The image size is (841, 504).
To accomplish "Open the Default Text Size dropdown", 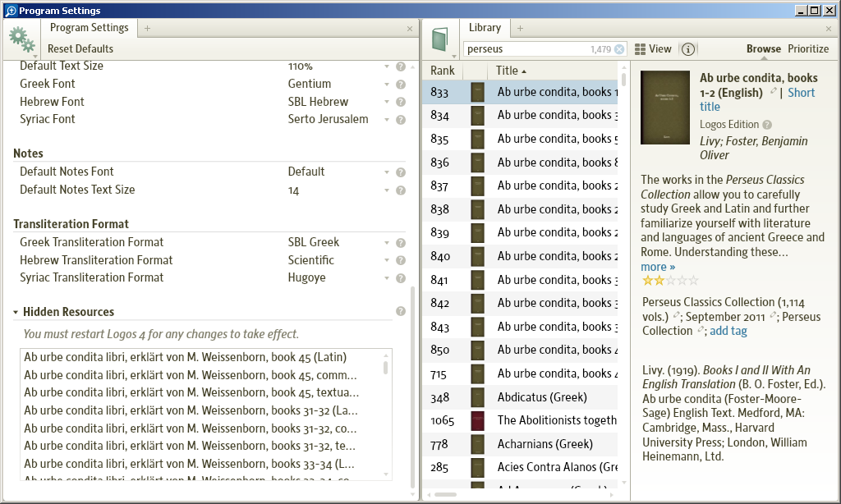I will click(x=387, y=66).
